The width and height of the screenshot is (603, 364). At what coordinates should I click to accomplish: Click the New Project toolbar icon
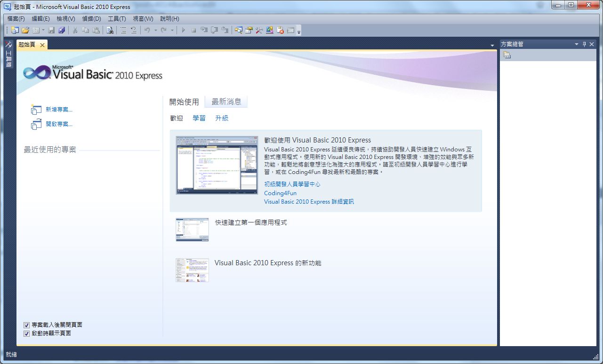[x=15, y=31]
